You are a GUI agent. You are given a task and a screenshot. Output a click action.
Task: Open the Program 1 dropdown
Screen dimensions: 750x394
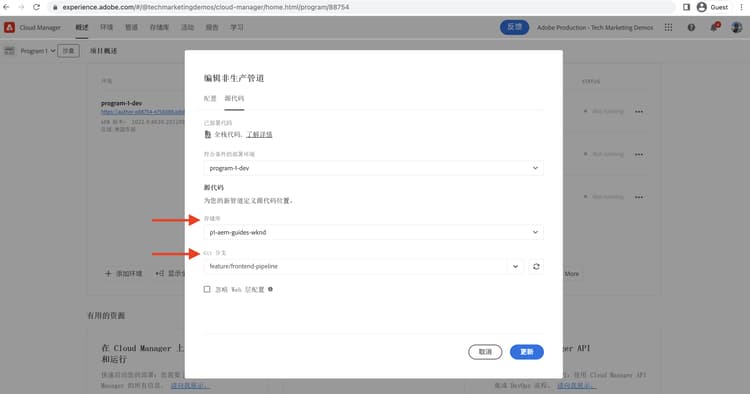coord(38,51)
